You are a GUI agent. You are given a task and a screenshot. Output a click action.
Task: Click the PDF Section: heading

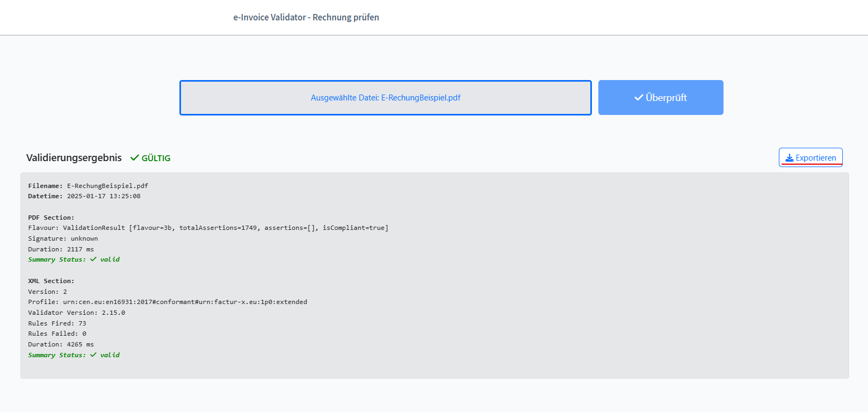[52, 218]
